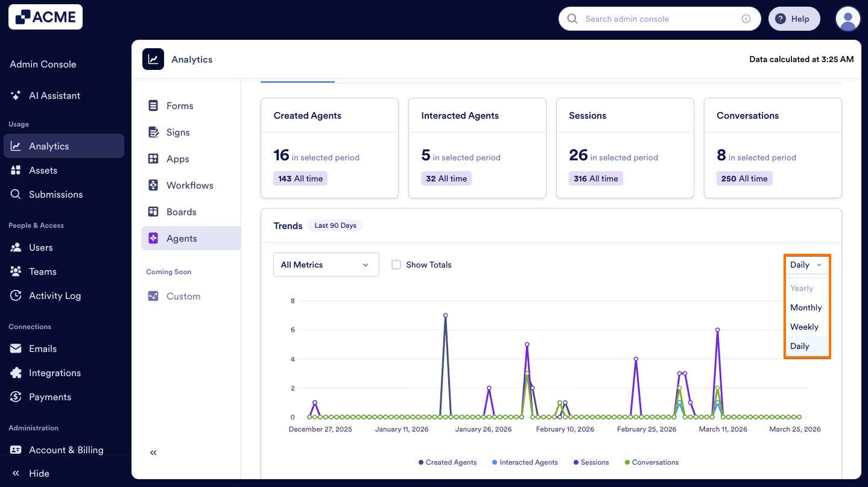Open the Agents analytics tab
Image resolution: width=868 pixels, height=487 pixels.
[x=181, y=238]
